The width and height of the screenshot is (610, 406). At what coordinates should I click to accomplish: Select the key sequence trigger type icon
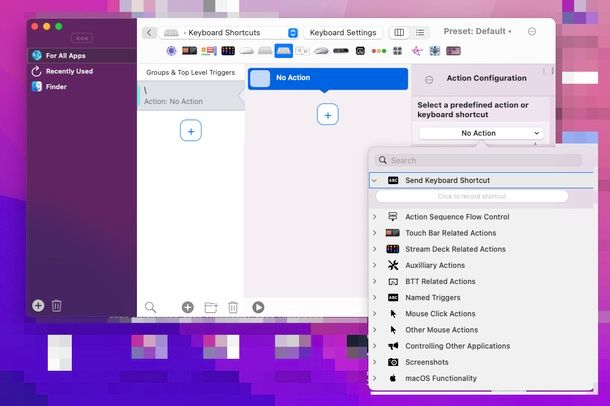click(302, 51)
